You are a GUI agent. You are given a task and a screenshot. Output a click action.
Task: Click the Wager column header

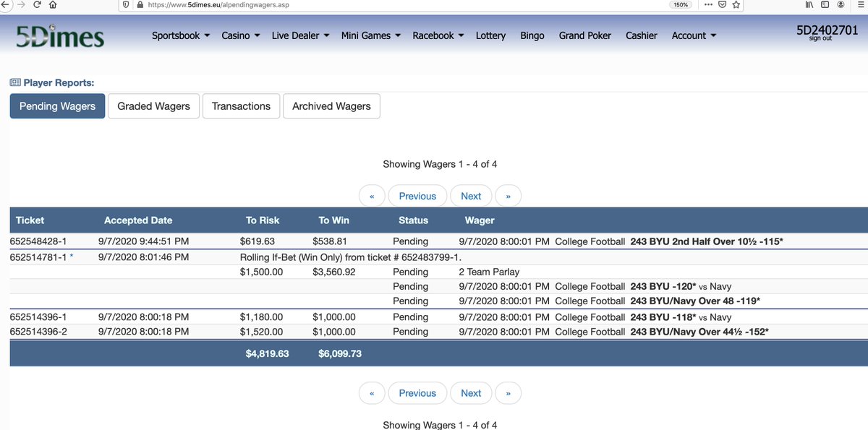(x=480, y=220)
